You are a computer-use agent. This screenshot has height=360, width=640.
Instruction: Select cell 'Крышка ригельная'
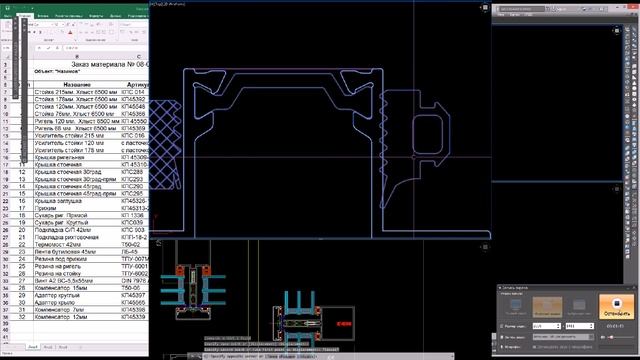[x=77, y=157]
